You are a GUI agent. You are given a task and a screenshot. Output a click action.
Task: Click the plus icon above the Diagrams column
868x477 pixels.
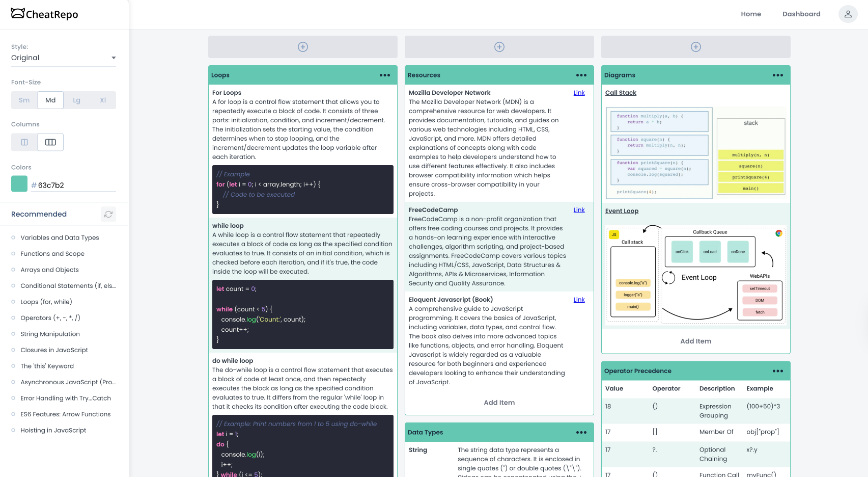pos(695,46)
